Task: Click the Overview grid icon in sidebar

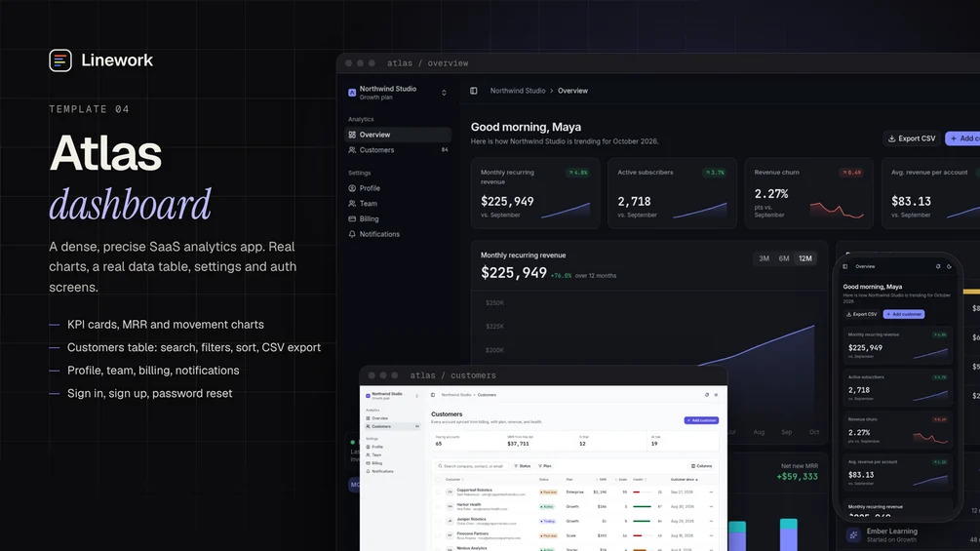Action: pyautogui.click(x=352, y=135)
